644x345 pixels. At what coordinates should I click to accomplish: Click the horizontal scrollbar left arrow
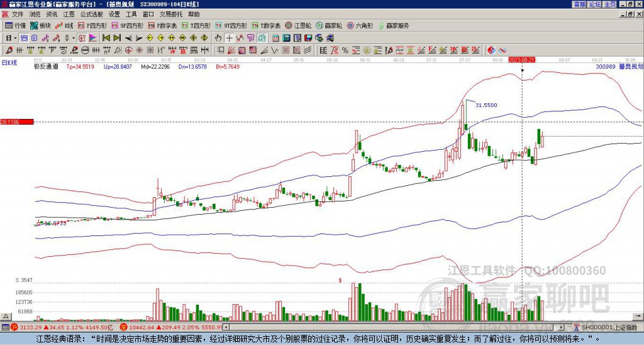[226, 328]
